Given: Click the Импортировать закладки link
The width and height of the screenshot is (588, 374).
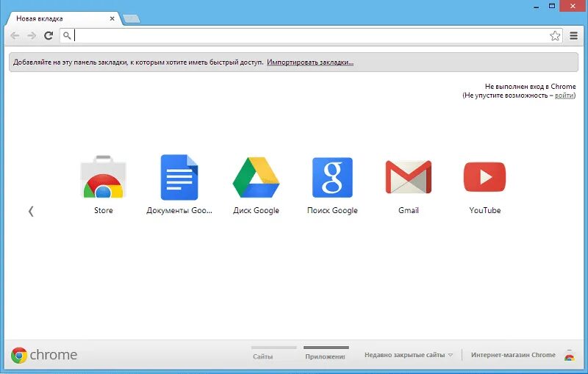Looking at the screenshot, I should click(310, 62).
